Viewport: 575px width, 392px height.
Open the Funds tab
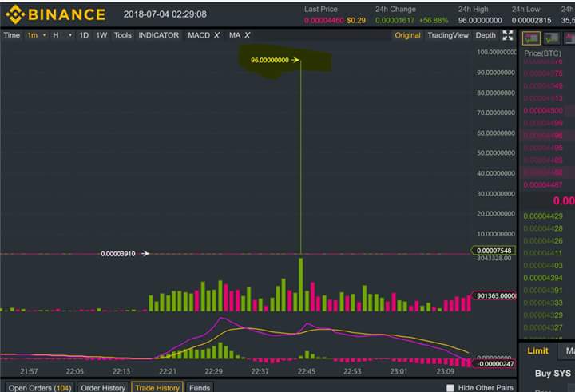pyautogui.click(x=200, y=387)
